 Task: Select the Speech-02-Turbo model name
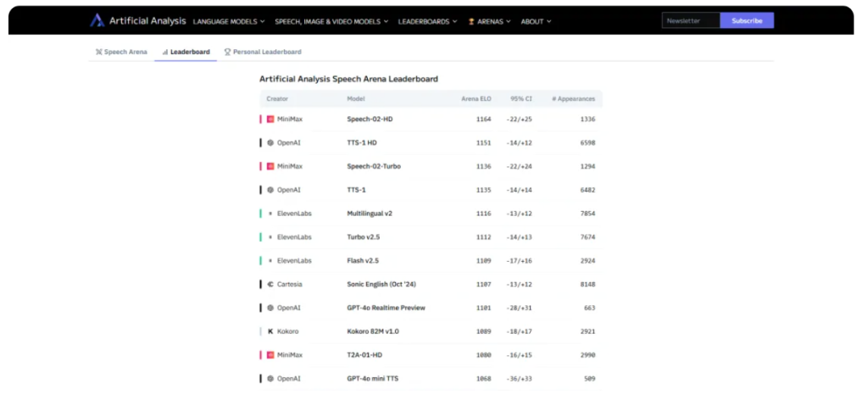coord(374,166)
